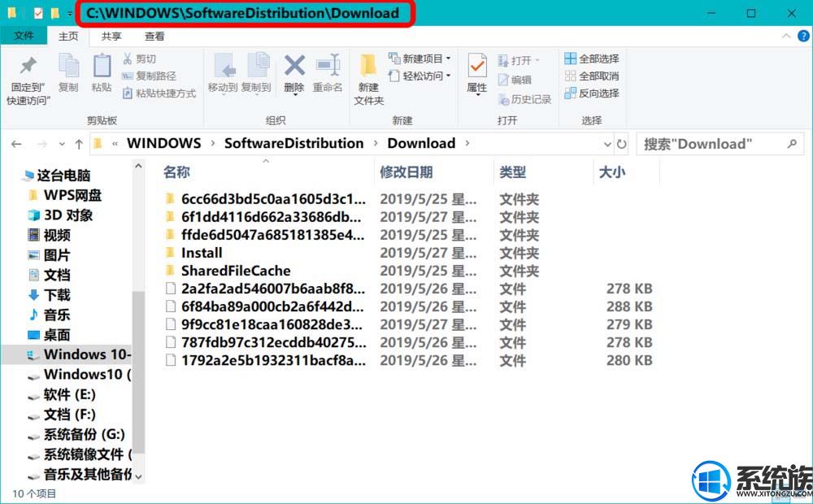Switch to the Share (共享) tab
The width and height of the screenshot is (813, 504).
click(x=111, y=37)
